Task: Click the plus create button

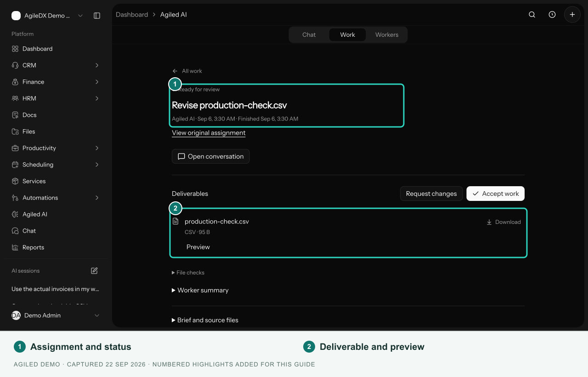Action: tap(572, 15)
